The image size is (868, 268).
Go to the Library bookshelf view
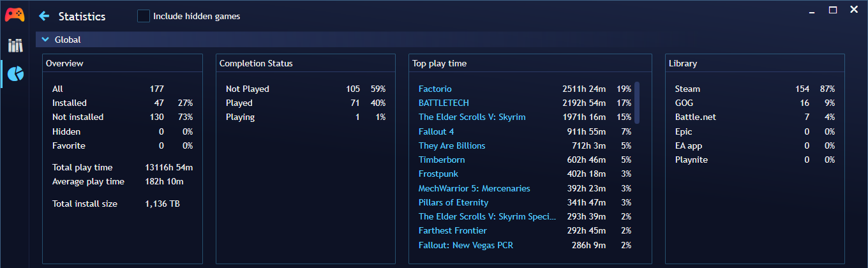click(15, 45)
